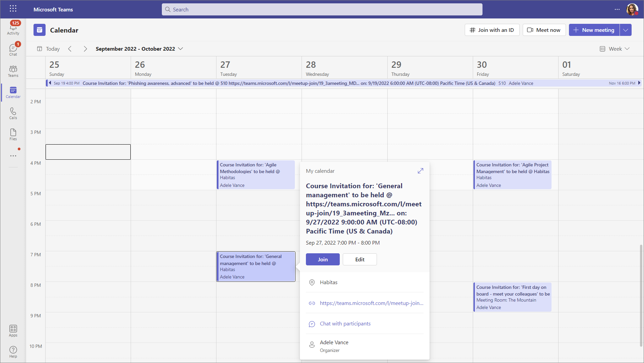
Task: Open more sidebar apps ellipsis
Action: click(13, 156)
